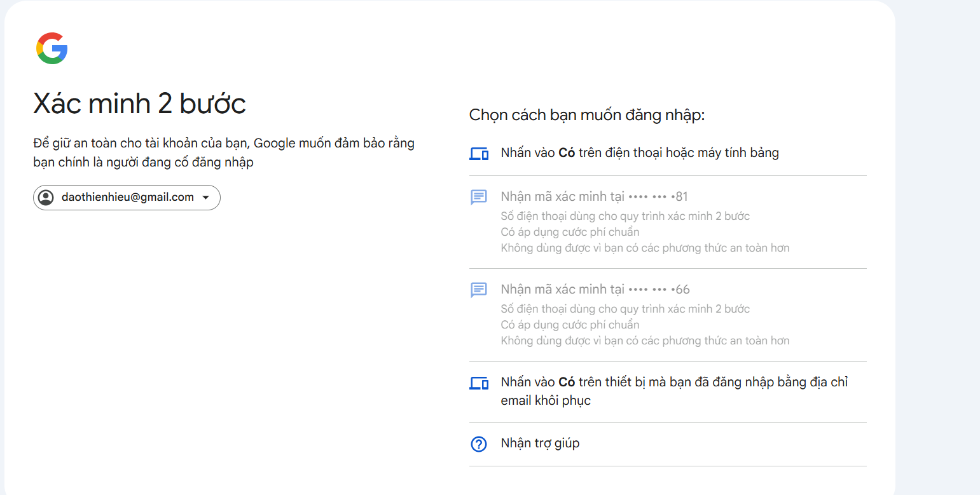Screen dimensions: 980x495
Task: Open the 'Nhận trợ giúp' help link
Action: point(540,444)
